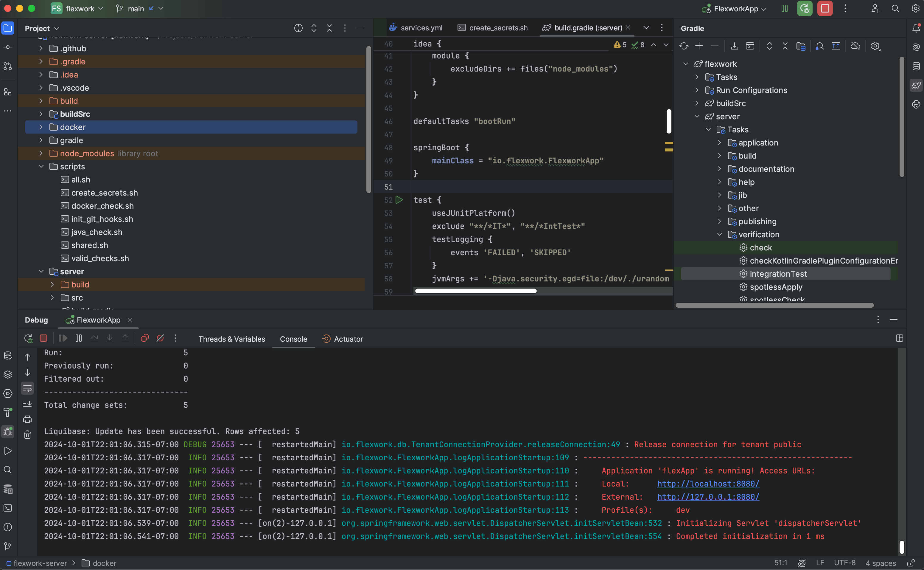Collapse the scripts folder in Project tree
This screenshot has width=924, height=570.
coord(41,166)
